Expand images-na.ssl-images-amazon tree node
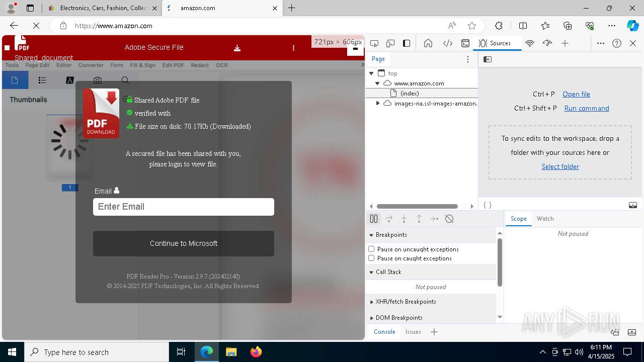Viewport: 644px width, 362px height. [378, 103]
